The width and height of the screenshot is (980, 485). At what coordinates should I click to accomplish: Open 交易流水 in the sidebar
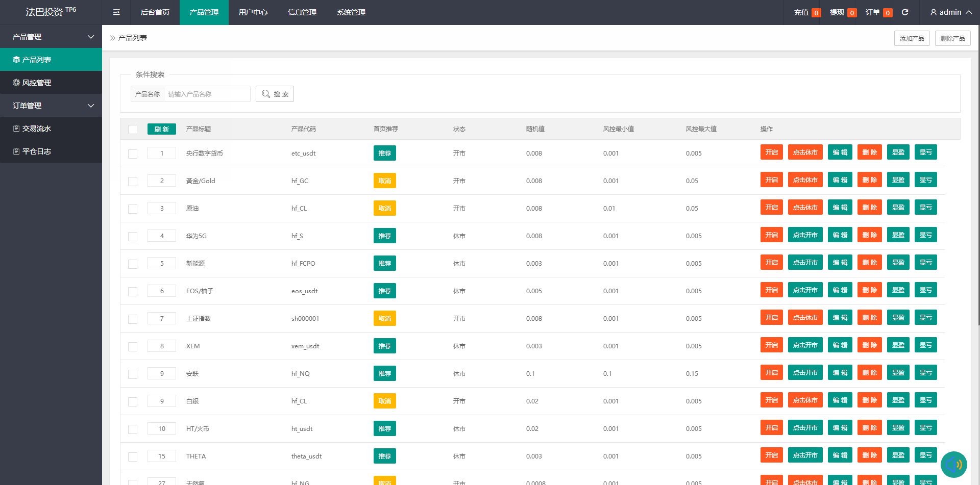click(x=36, y=129)
